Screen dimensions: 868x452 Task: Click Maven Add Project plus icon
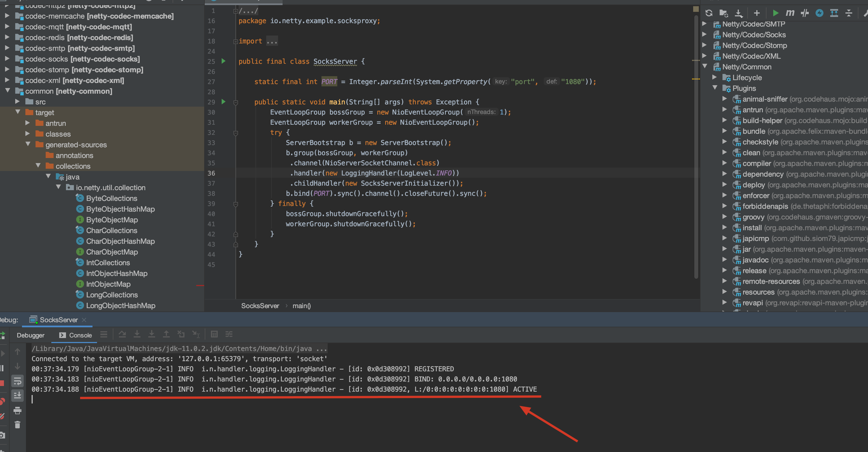pyautogui.click(x=757, y=13)
